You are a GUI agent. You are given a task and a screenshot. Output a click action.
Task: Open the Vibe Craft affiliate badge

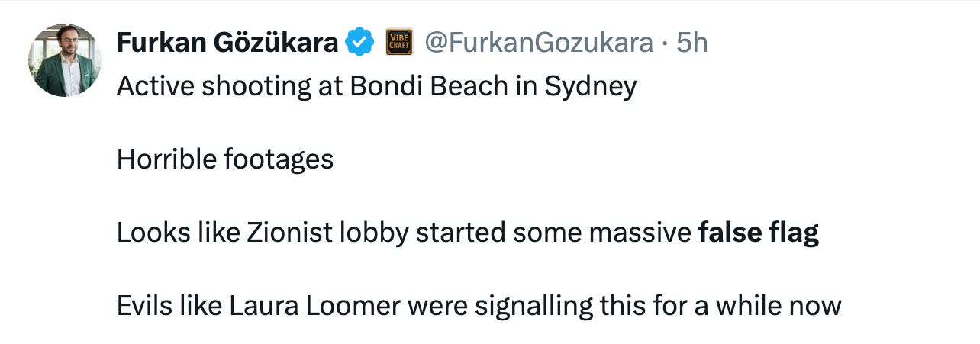399,42
